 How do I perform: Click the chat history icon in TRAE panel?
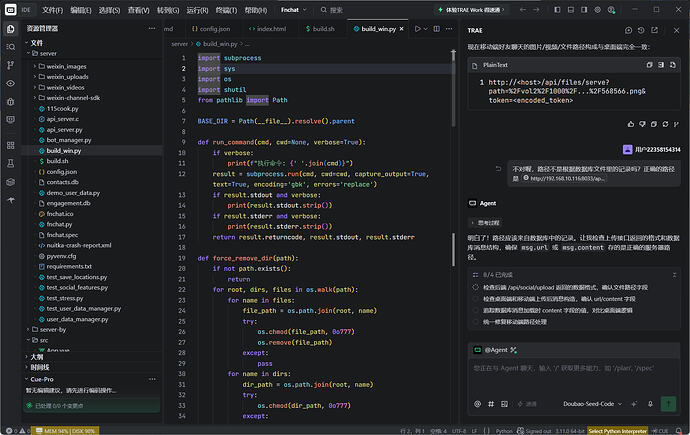click(x=641, y=30)
